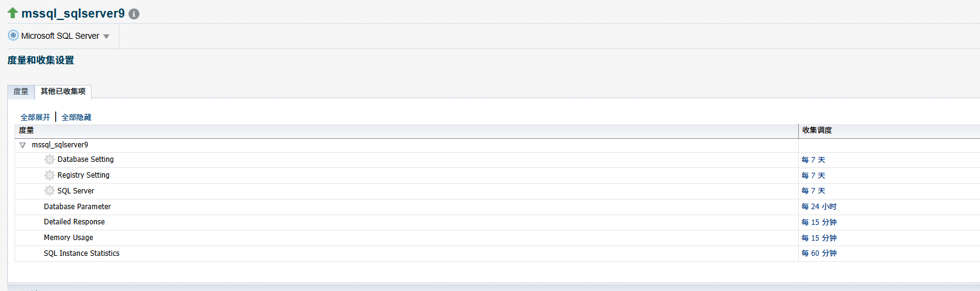Open the 每 24 小时 schedule link
Image resolution: width=980 pixels, height=291 pixels.
pyautogui.click(x=819, y=207)
